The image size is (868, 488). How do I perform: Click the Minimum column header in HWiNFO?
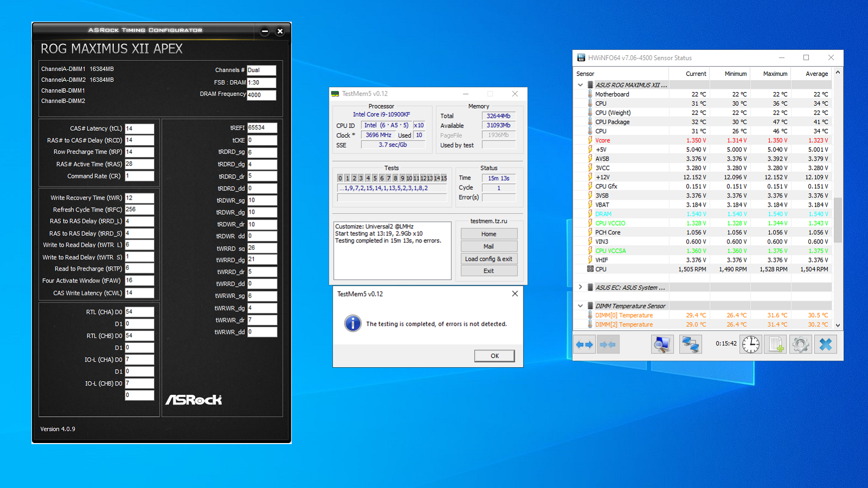tap(730, 74)
